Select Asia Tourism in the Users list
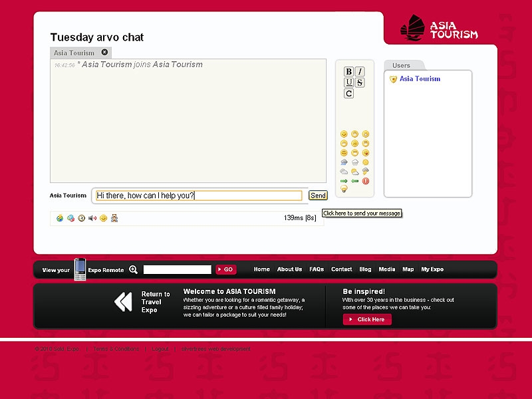 point(420,78)
